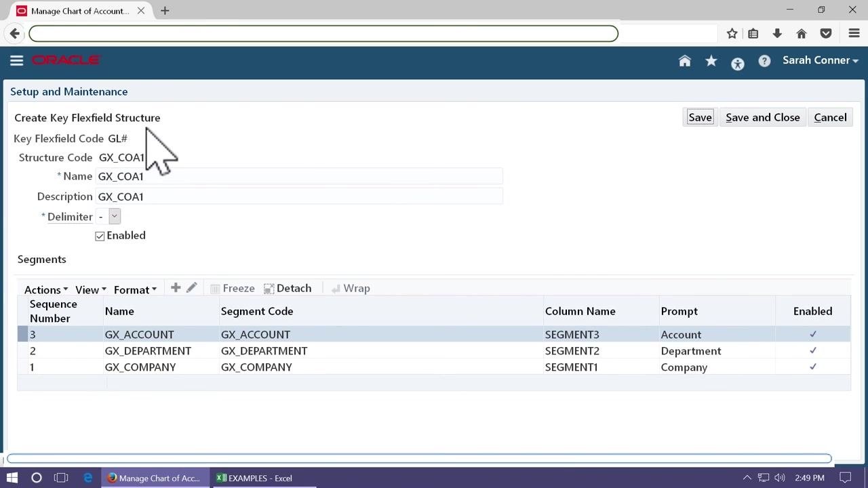
Task: Open the Format menu
Action: 135,289
